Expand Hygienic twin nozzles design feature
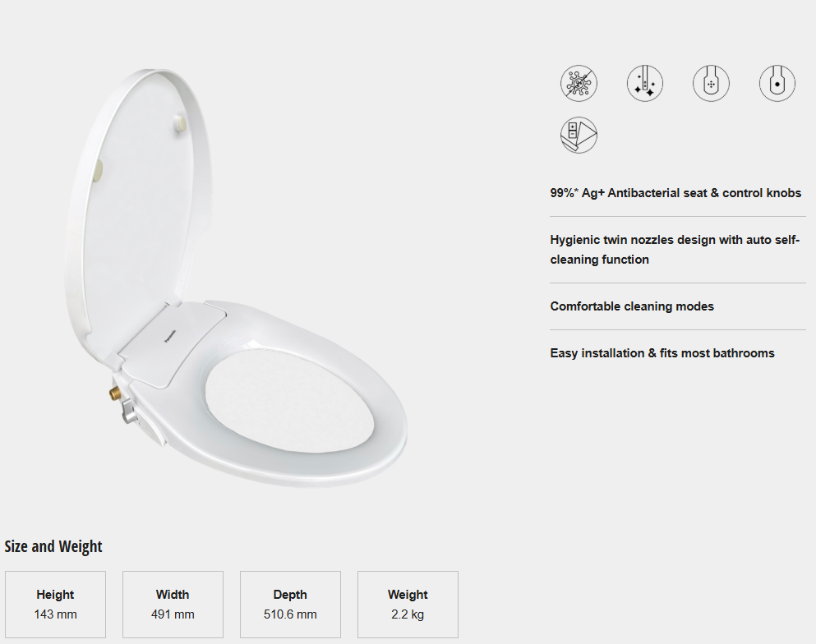The image size is (816, 644). (675, 250)
